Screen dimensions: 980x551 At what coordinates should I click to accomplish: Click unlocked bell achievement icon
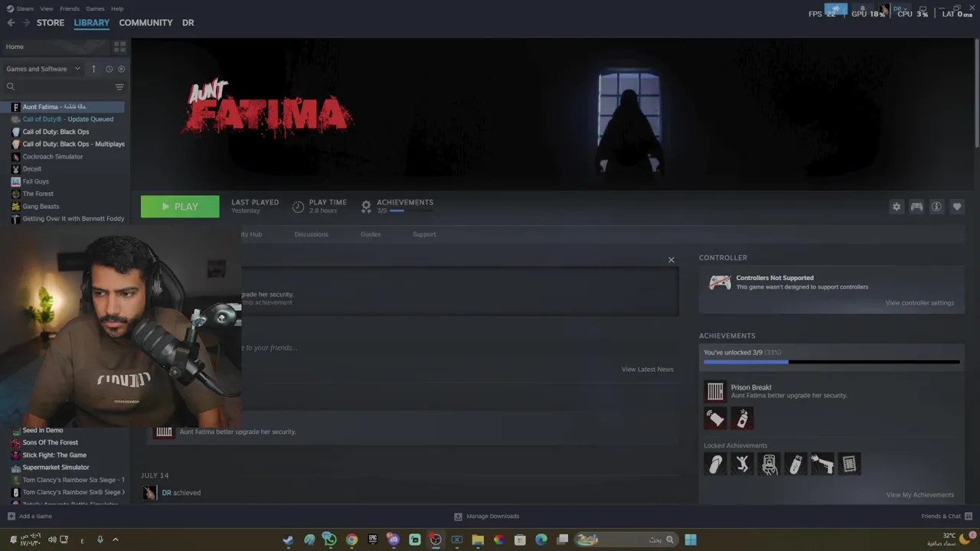(715, 419)
